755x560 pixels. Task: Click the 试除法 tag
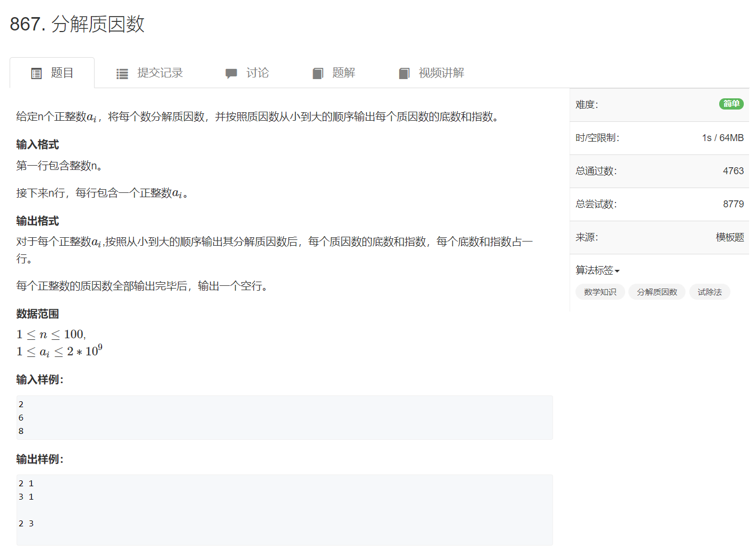click(710, 292)
